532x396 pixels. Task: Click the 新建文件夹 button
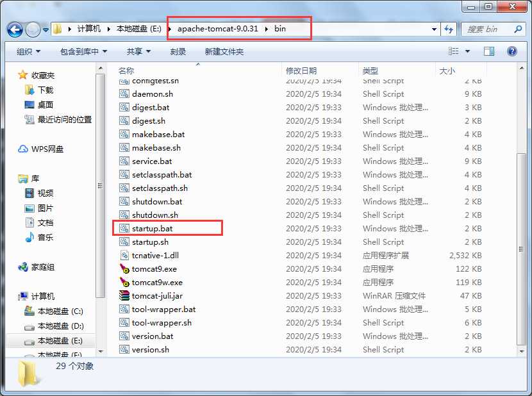click(224, 51)
